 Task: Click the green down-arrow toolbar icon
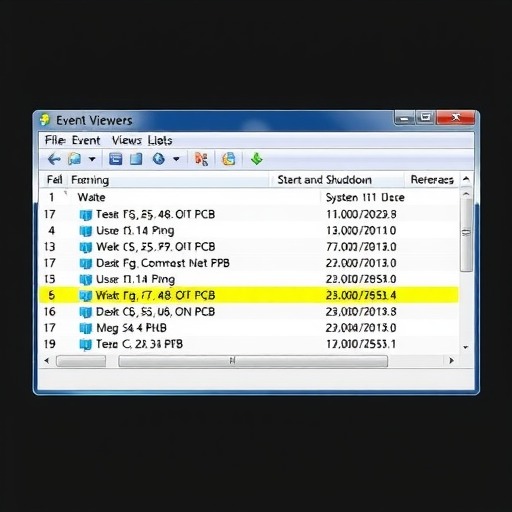pyautogui.click(x=257, y=159)
